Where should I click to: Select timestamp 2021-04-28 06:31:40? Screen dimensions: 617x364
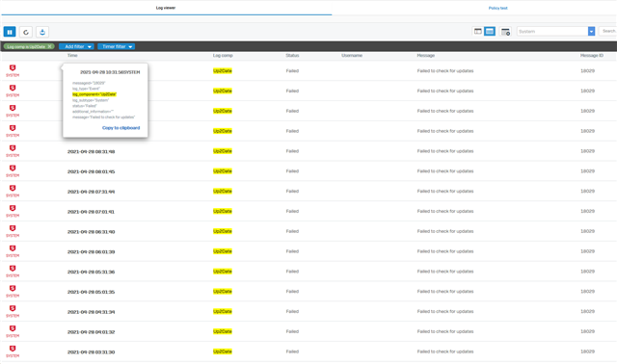click(91, 232)
